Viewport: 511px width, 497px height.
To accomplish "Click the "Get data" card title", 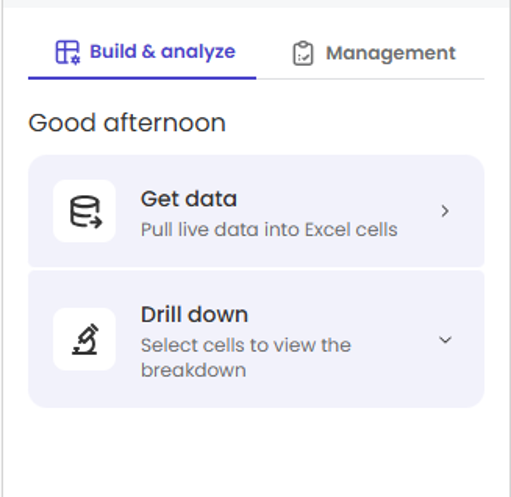I will pyautogui.click(x=189, y=199).
